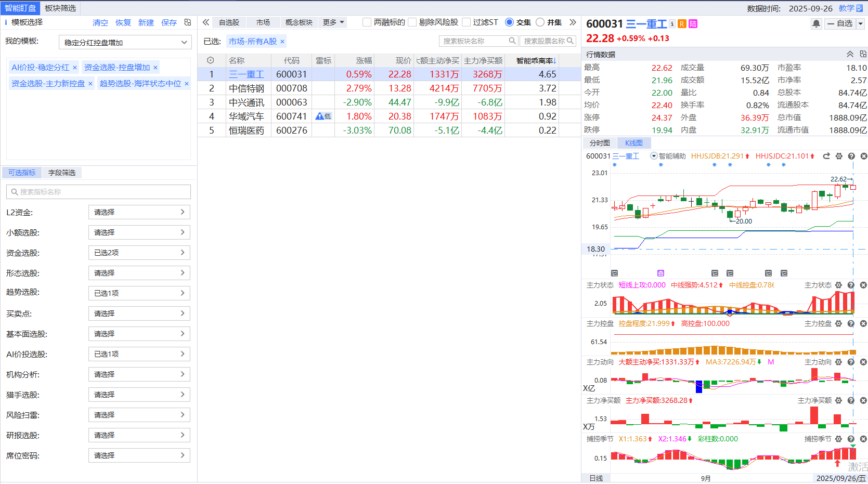Enable the 两融标的 checkbox
Screen dimensions: 868x484
(x=367, y=22)
